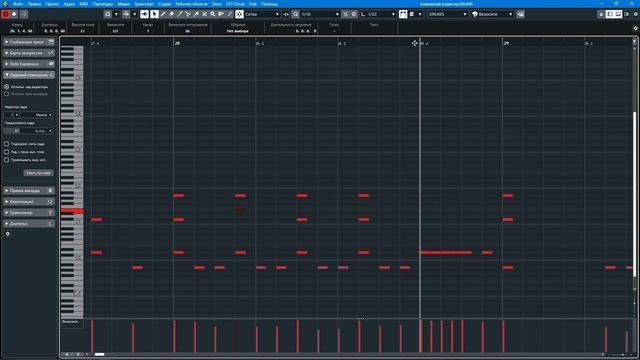The image size is (640, 360).
Task: Click the Snap to Zero Crossing icon
Action: (x=286, y=14)
